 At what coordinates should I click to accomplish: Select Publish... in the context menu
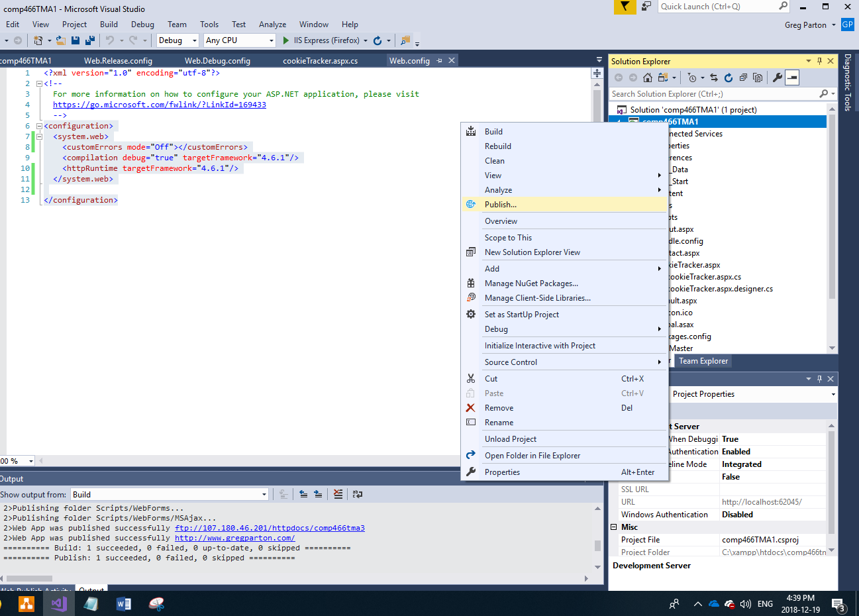pos(501,205)
